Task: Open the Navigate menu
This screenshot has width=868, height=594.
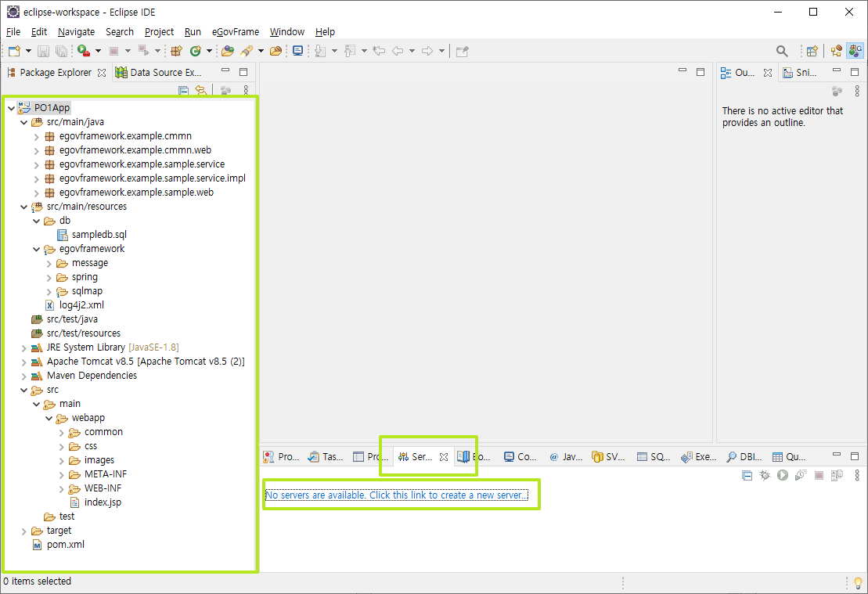Action: [x=76, y=31]
